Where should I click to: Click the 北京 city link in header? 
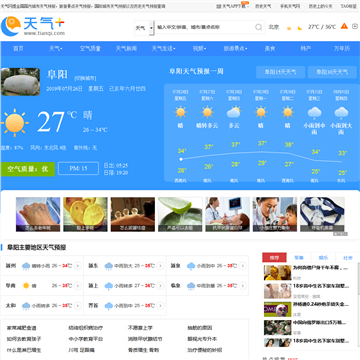tap(274, 27)
